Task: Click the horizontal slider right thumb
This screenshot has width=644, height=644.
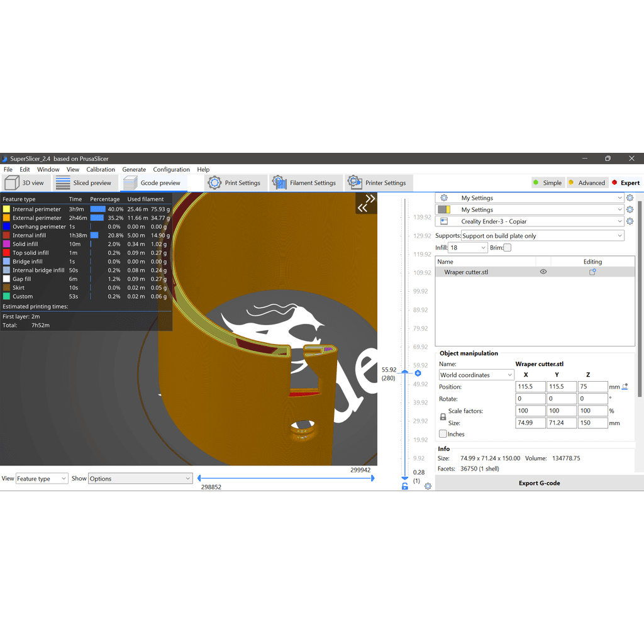Action: click(372, 478)
